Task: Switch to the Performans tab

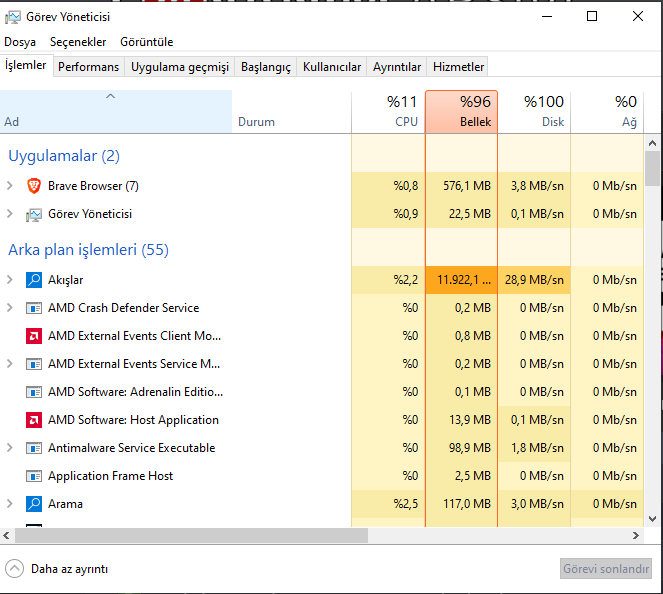Action: 88,67
